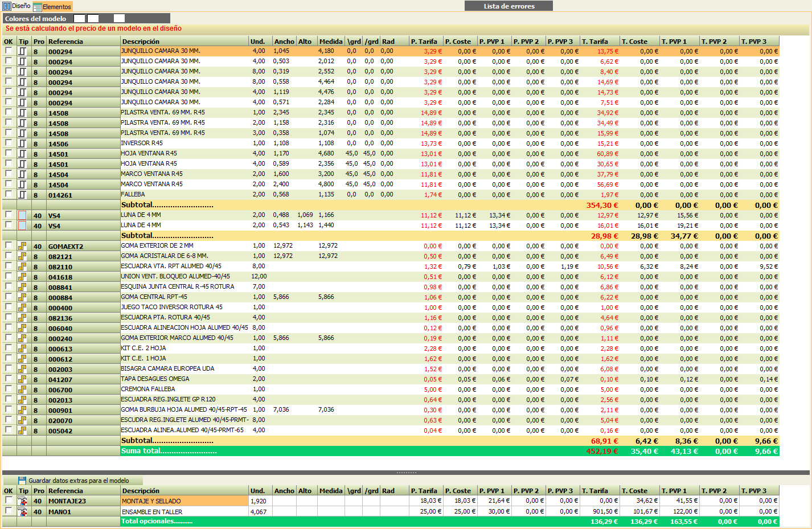Click the save disk icon beside Guardar datos
This screenshot has height=529, width=812.
(x=22, y=481)
